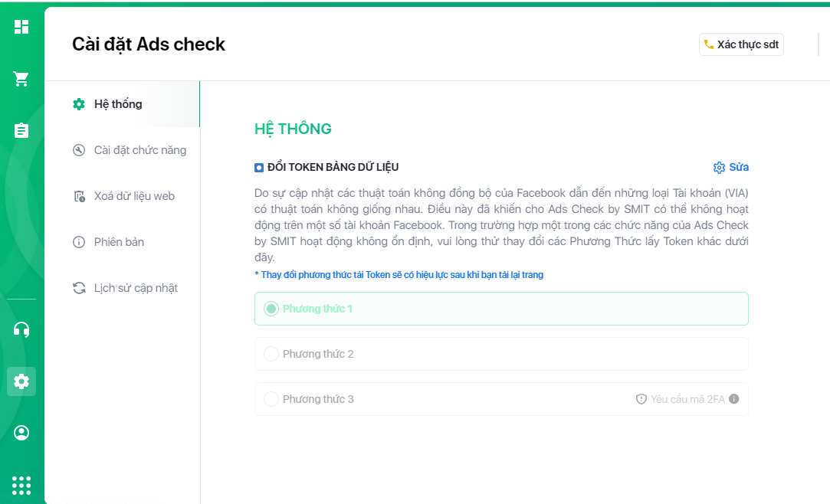This screenshot has width=830, height=504.
Task: Click the Xác thực sdt button
Action: [x=741, y=44]
